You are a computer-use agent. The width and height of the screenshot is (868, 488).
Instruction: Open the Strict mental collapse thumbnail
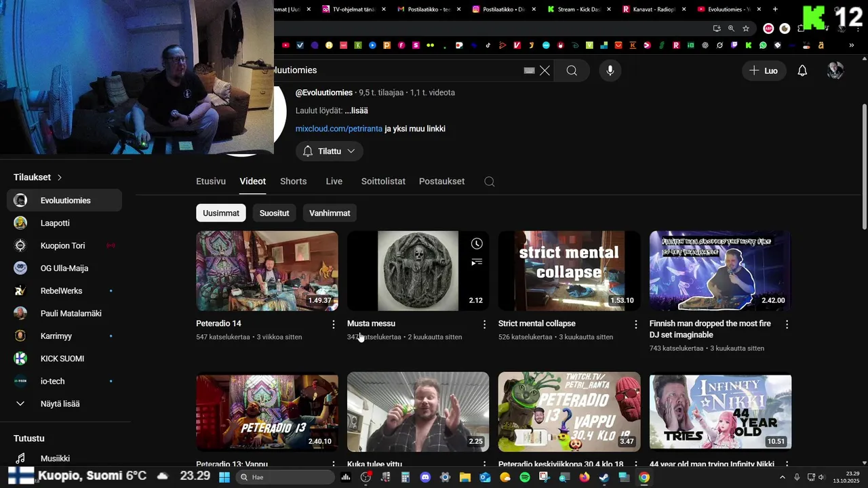(570, 271)
